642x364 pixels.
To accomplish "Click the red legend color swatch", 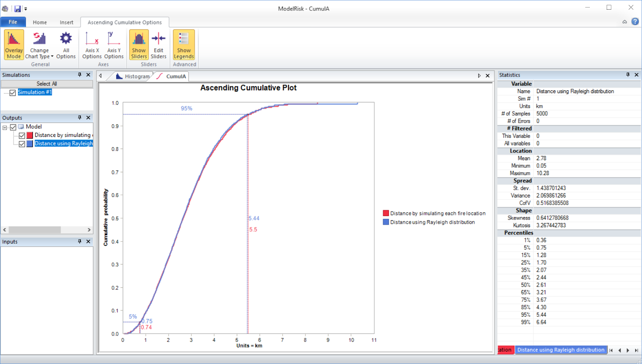I will [x=386, y=213].
